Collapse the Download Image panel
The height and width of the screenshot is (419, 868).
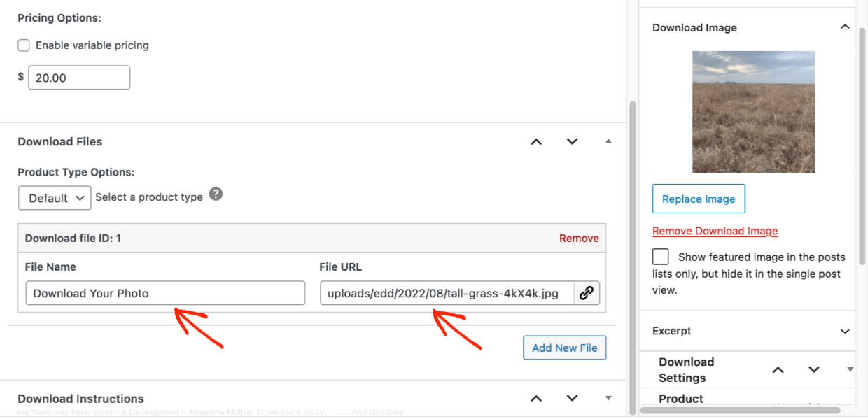point(845,27)
